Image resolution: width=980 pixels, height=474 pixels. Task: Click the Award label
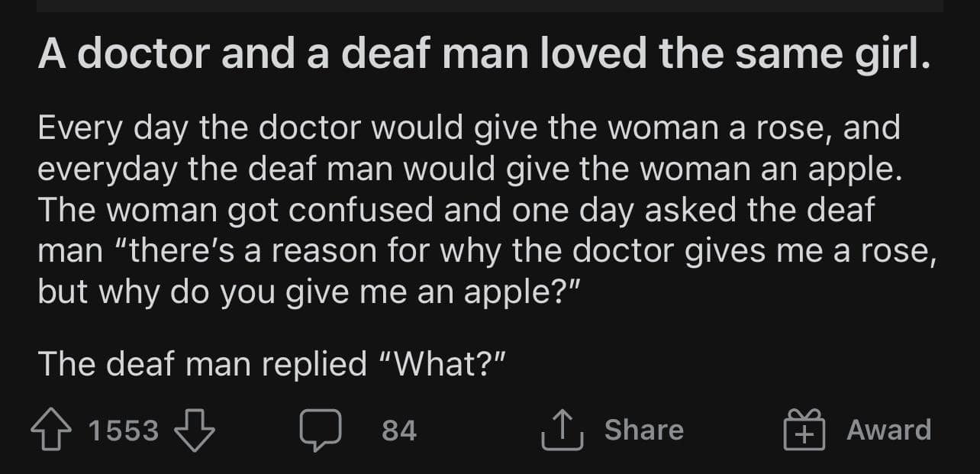tap(888, 430)
